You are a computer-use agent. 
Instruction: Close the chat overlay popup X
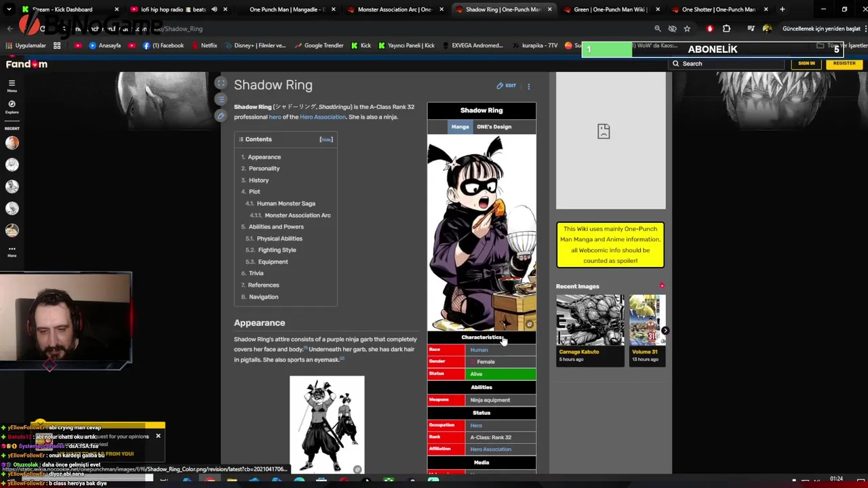point(158,436)
